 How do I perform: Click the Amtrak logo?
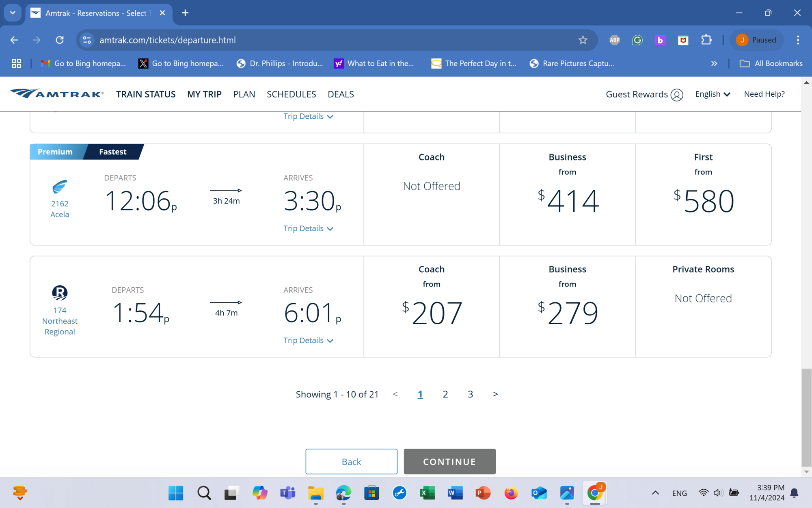click(x=57, y=94)
